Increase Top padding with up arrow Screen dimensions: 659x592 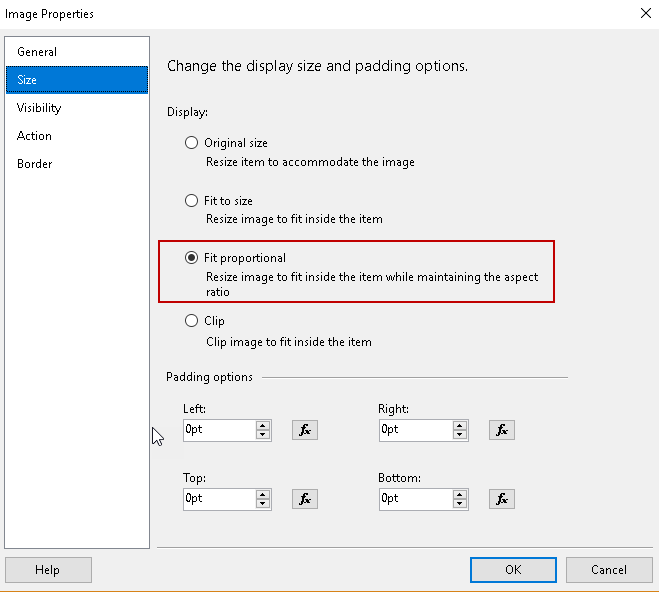tap(263, 494)
